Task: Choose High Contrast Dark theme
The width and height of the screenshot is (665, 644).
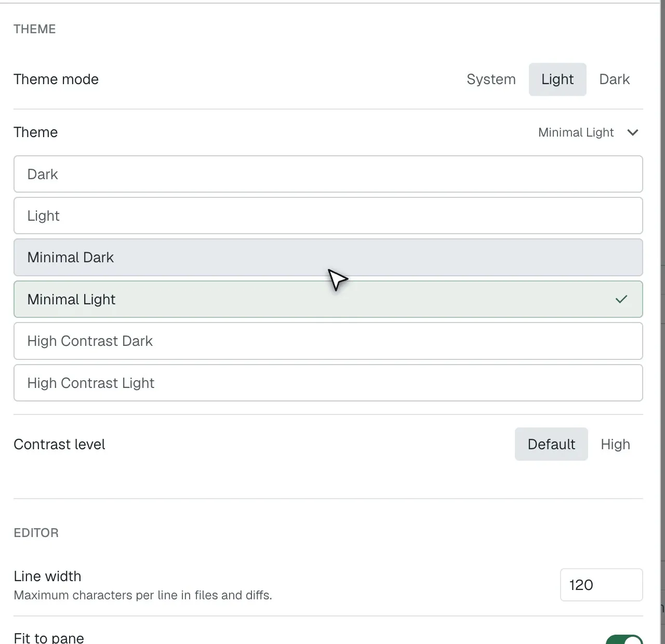Action: (328, 341)
